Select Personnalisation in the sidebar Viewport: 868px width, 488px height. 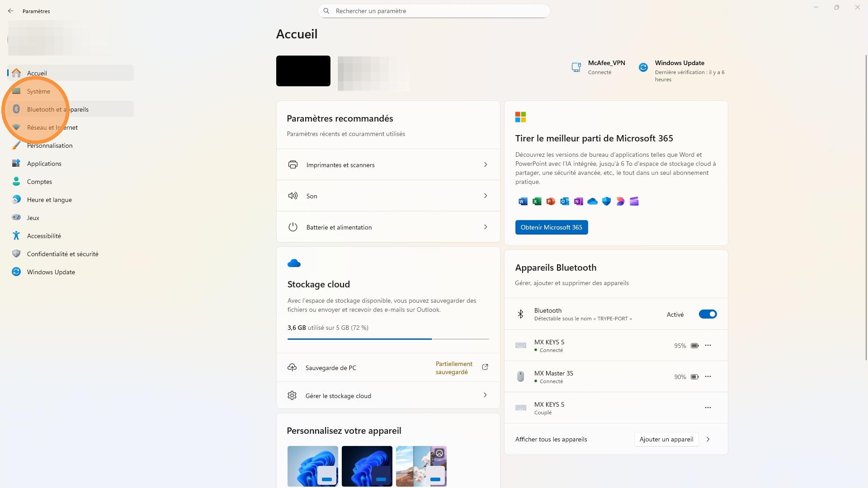[50, 145]
